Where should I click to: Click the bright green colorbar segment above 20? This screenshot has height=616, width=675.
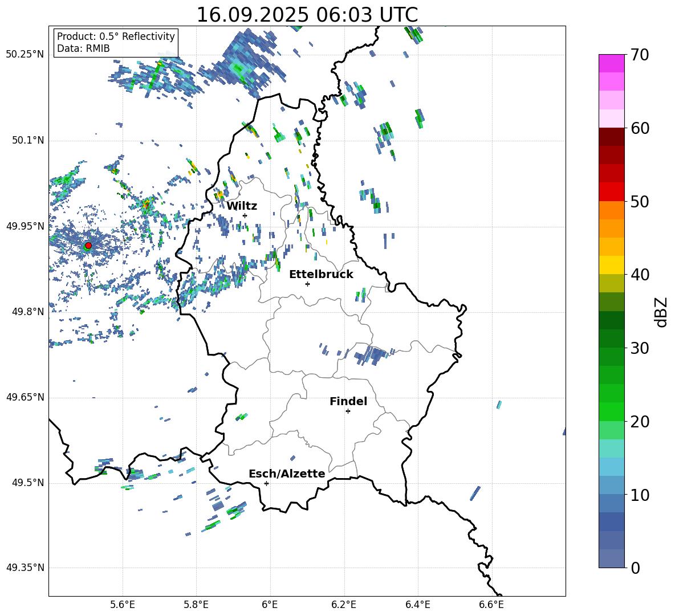pos(612,412)
